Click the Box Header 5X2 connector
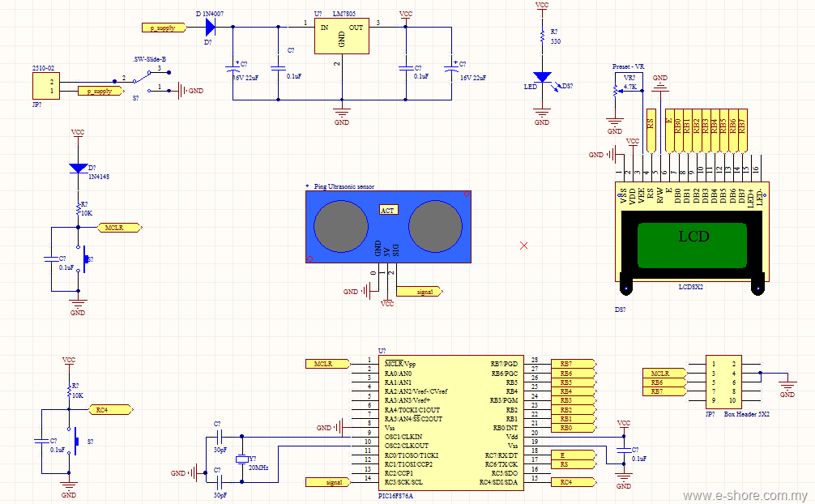The image size is (815, 504). coord(723,382)
